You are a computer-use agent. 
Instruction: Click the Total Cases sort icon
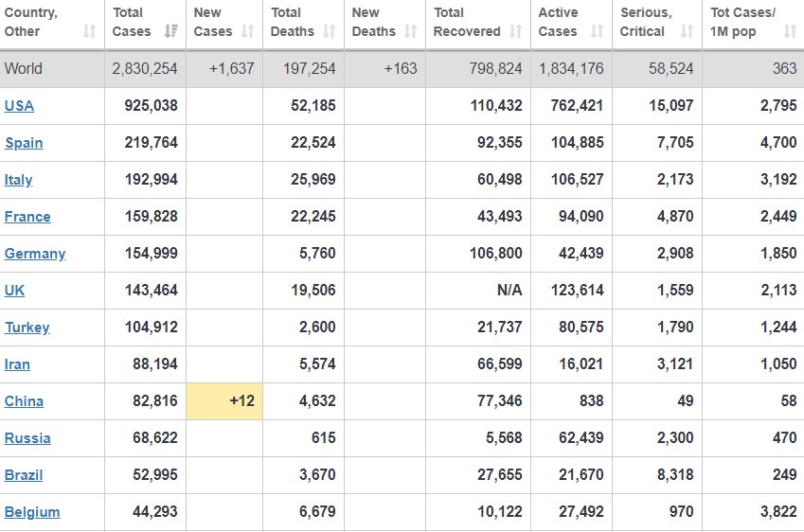pyautogui.click(x=171, y=31)
